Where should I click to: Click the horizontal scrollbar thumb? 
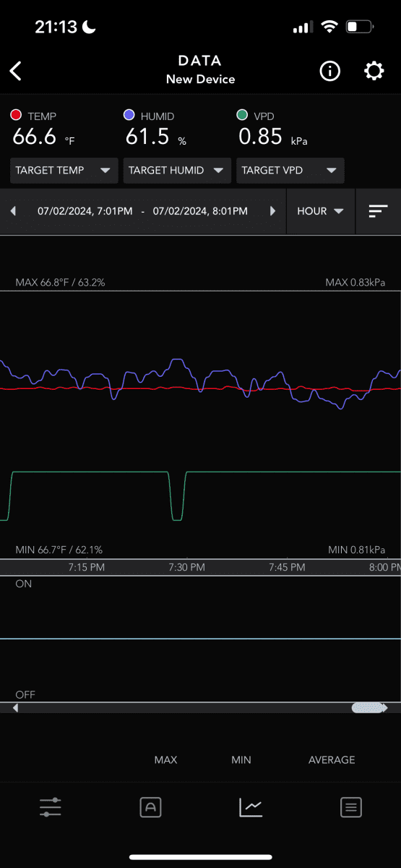368,708
